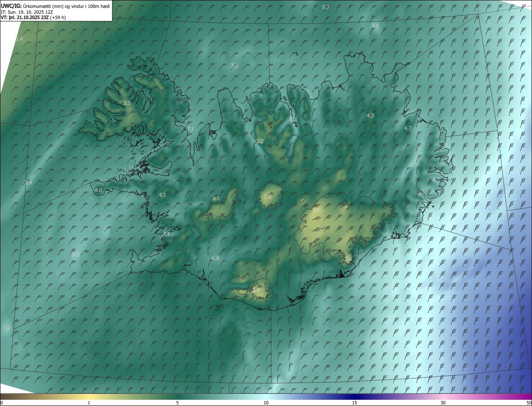Click the 4.3 value label on the map

click(x=370, y=116)
